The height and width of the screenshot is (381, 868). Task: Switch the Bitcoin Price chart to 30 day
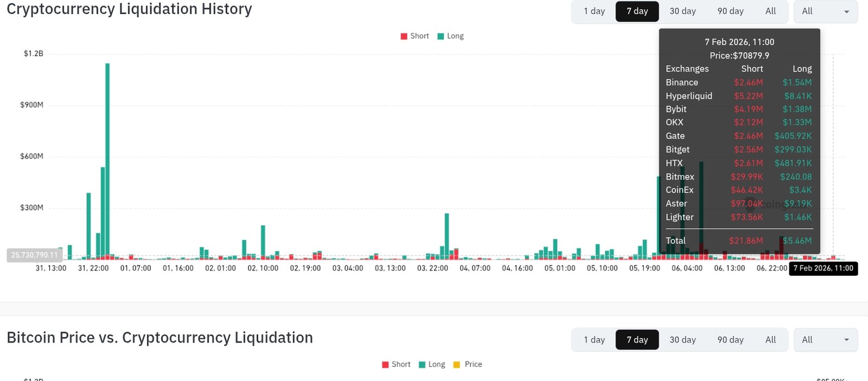point(682,340)
